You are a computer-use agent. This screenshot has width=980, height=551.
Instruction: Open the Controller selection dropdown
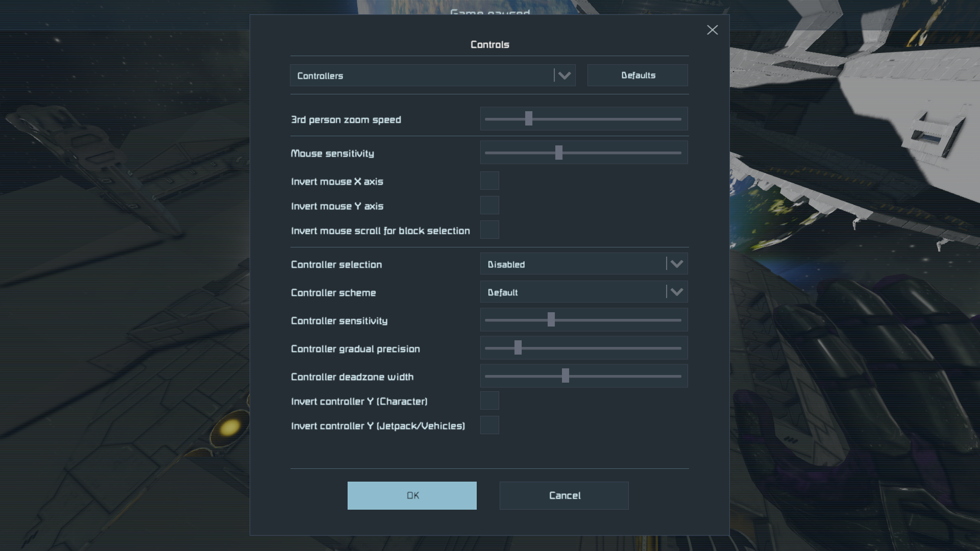(676, 264)
